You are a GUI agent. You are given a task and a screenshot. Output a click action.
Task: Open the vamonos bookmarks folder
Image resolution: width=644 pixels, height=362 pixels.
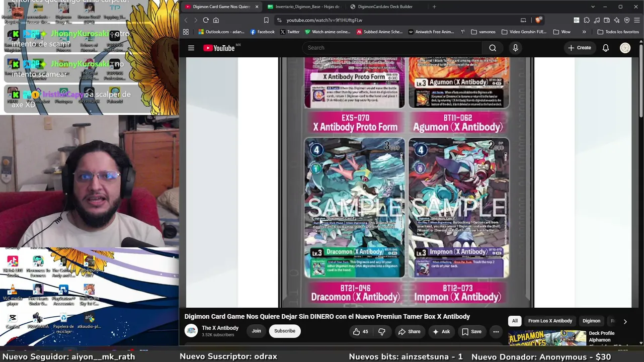(x=483, y=32)
